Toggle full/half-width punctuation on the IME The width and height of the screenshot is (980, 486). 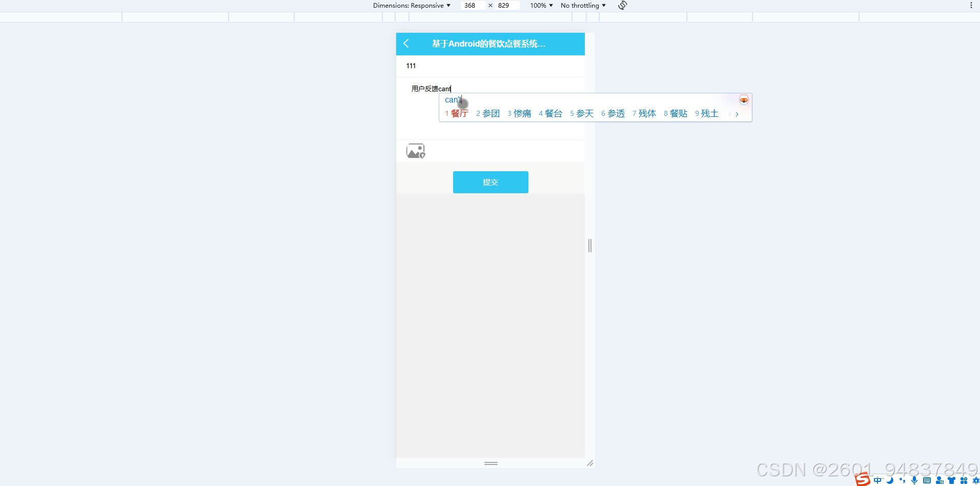click(903, 480)
